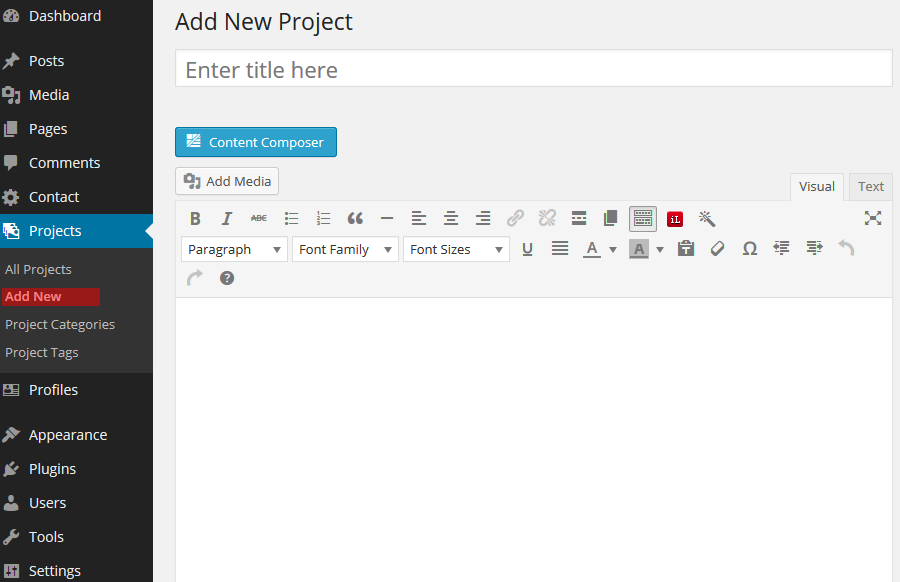Clear formatting with the eraser icon

[x=717, y=249]
